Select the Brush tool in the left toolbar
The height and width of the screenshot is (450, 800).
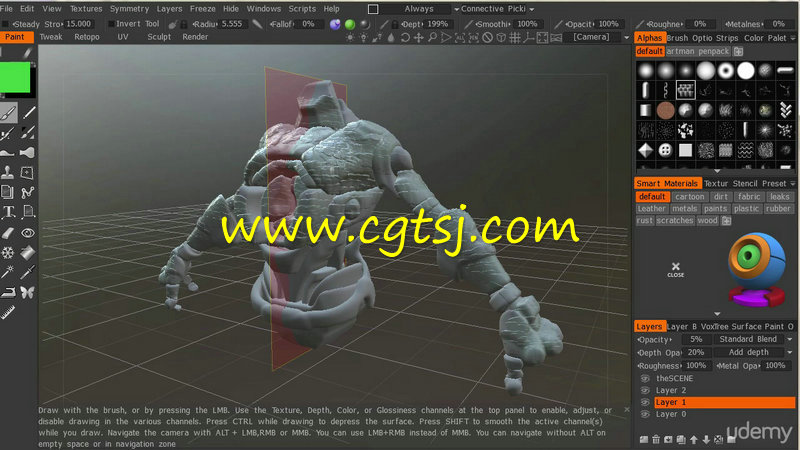click(x=8, y=113)
